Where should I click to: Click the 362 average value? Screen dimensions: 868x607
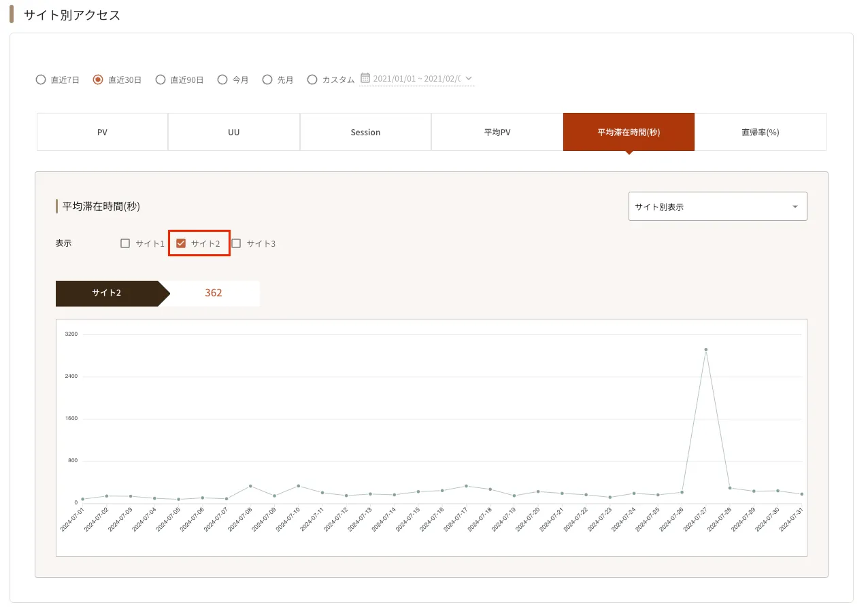tap(214, 293)
